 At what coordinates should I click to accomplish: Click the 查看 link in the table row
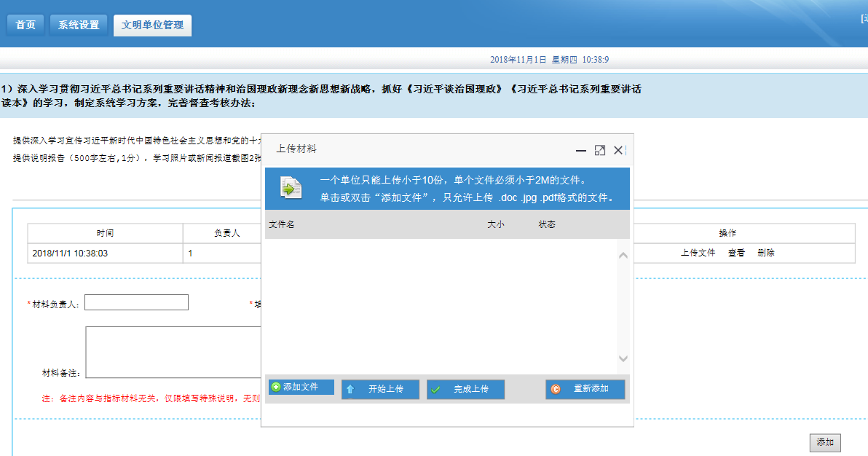coord(736,253)
